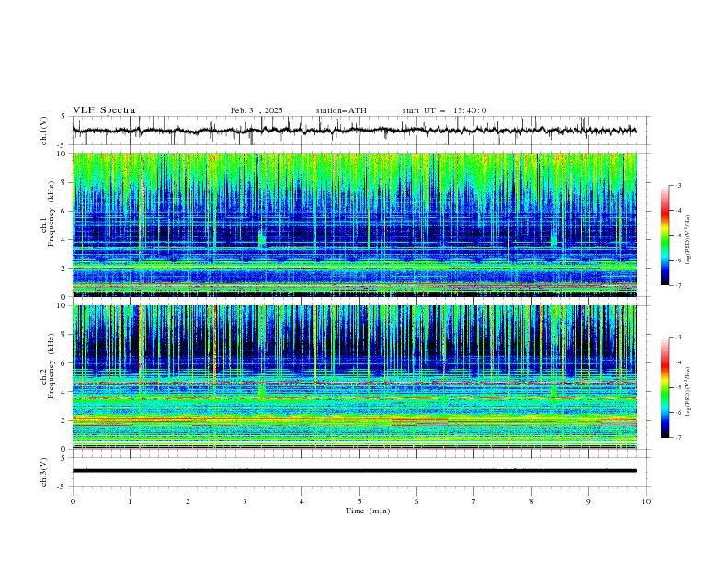Click the "10" tick on the time axis
The height and width of the screenshot is (563, 728).
pyautogui.click(x=646, y=501)
